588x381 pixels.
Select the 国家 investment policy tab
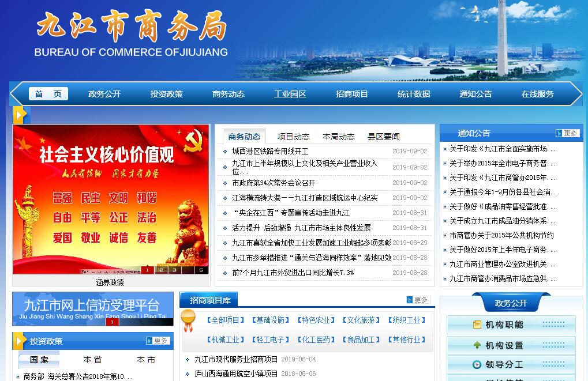click(x=39, y=360)
